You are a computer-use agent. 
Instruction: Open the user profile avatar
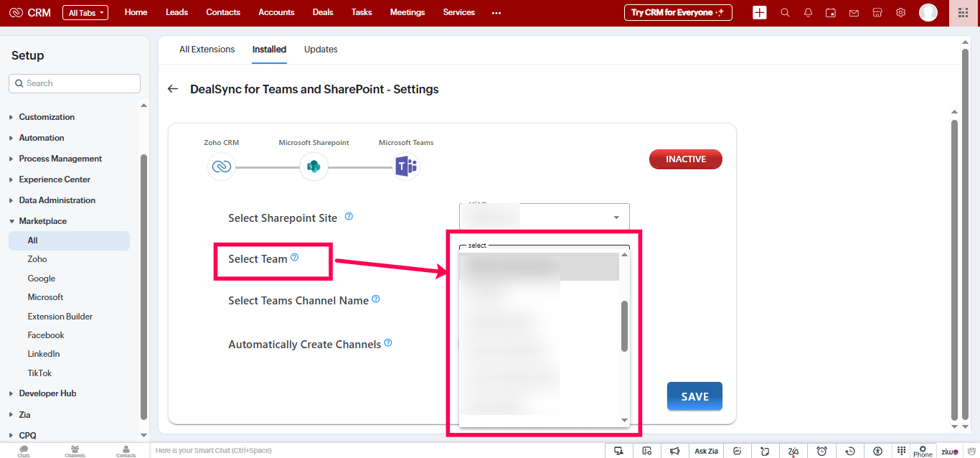click(928, 13)
